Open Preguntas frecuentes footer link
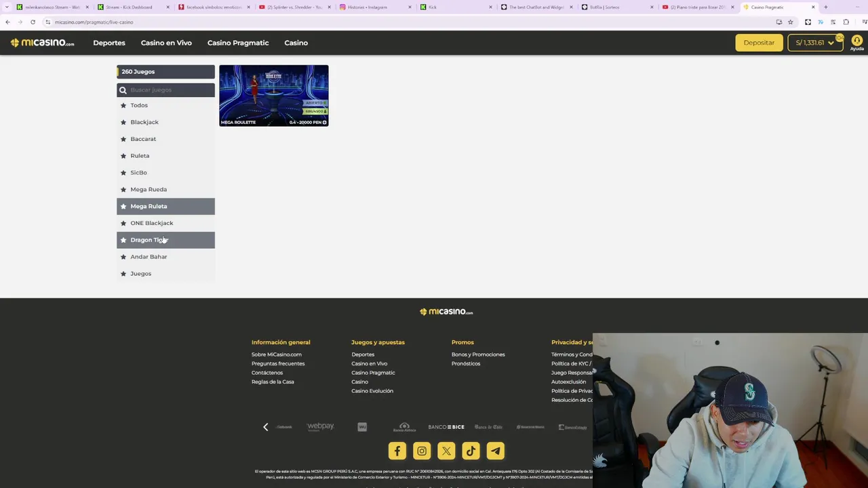868x488 pixels. click(x=278, y=363)
